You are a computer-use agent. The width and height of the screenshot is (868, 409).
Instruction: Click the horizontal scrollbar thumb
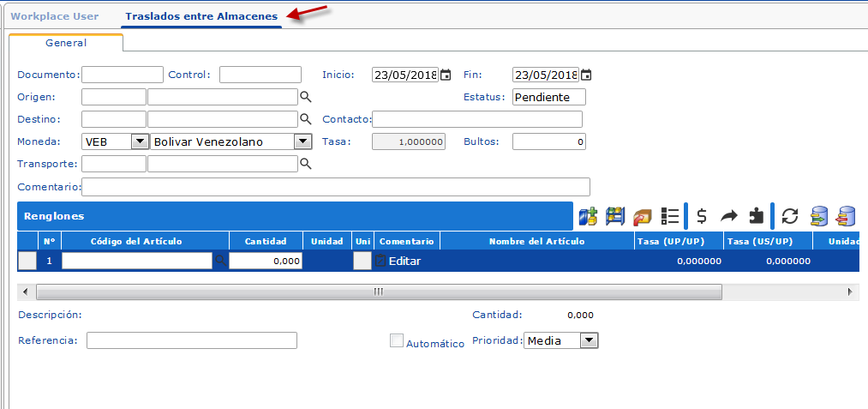pos(379,292)
